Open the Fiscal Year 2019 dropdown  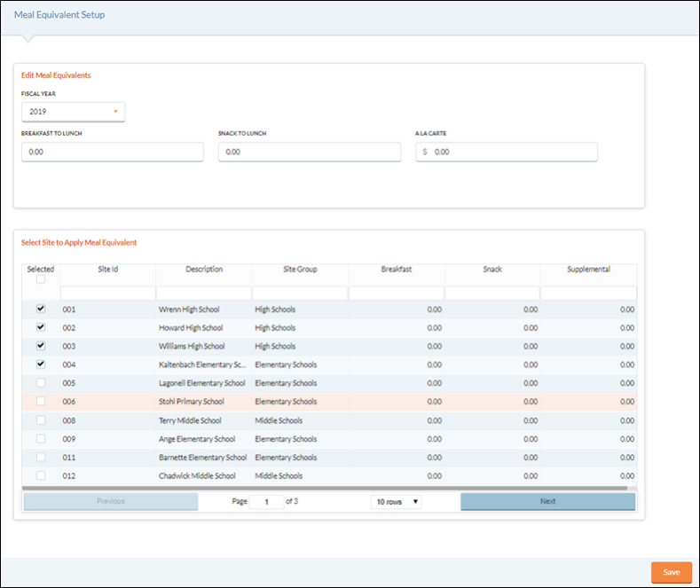pos(74,112)
